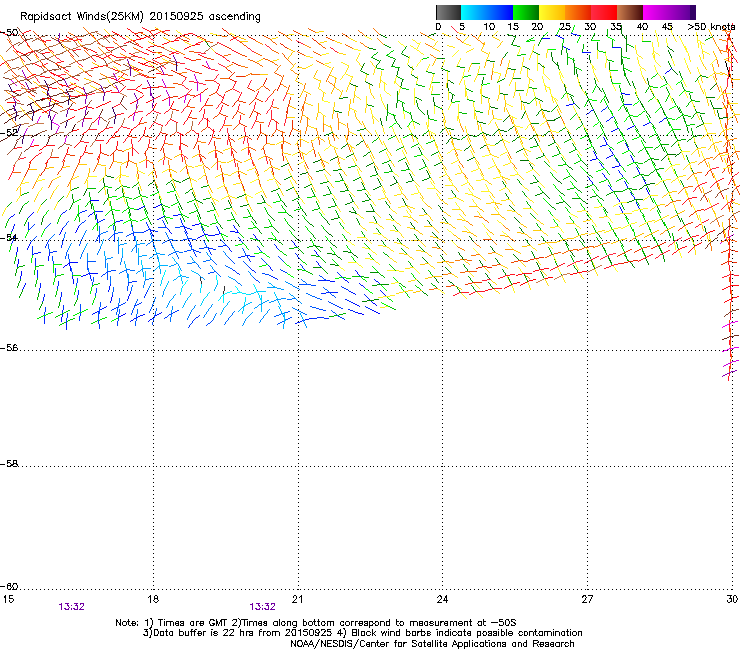Select the cyan-blue 5-15 knots legend segment
Image resolution: width=740 pixels, height=650 pixels.
pyautogui.click(x=487, y=12)
